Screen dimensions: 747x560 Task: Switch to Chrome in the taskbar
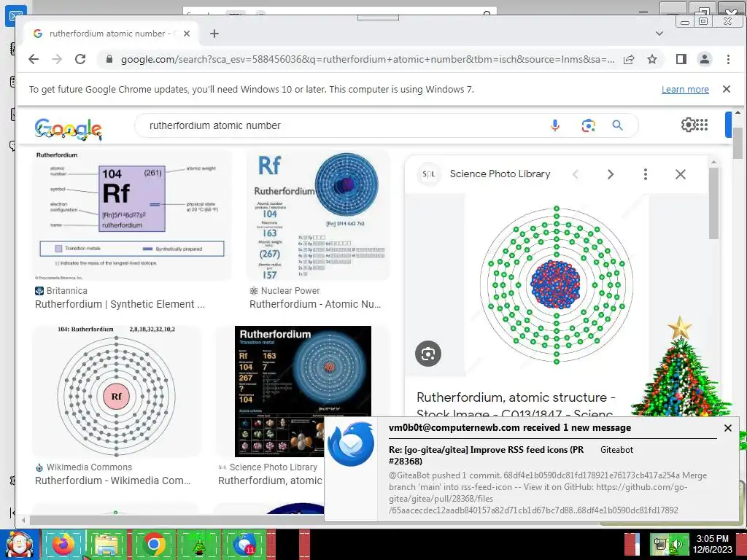pyautogui.click(x=153, y=545)
